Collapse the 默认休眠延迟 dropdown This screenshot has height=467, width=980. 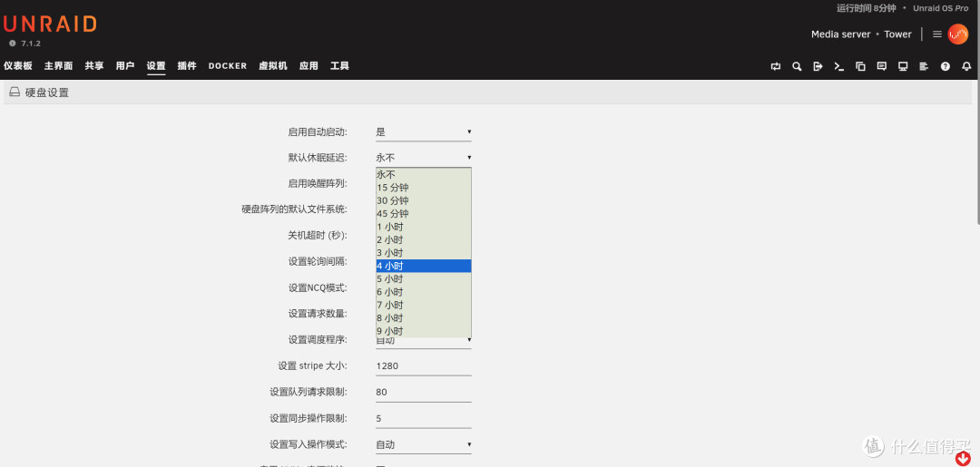423,158
